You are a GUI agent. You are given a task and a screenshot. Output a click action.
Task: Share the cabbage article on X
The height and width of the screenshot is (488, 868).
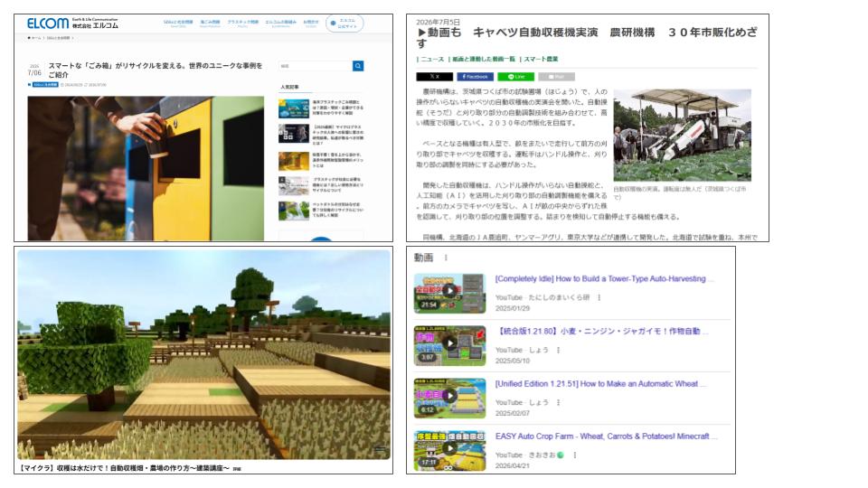[x=435, y=77]
